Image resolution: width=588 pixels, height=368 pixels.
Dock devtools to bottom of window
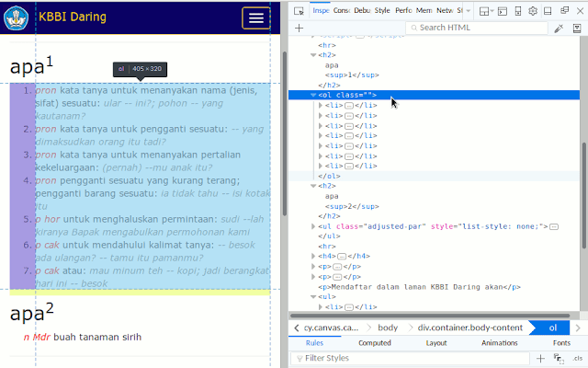point(548,11)
